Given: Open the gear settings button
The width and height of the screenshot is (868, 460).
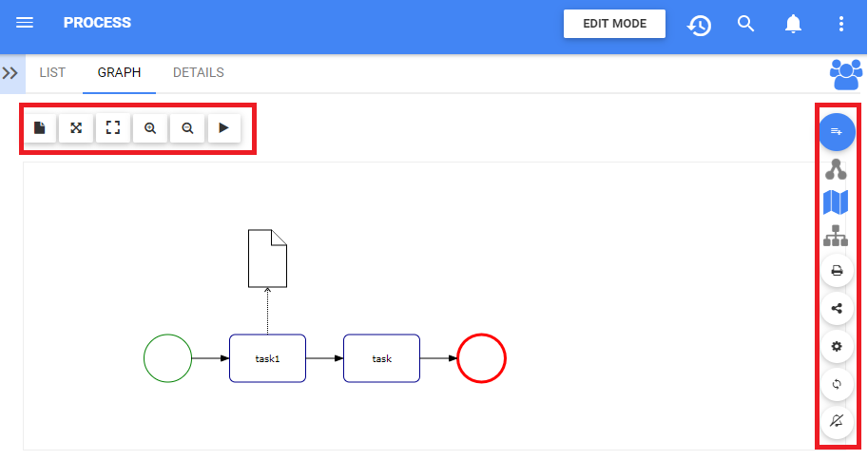Looking at the screenshot, I should (837, 346).
